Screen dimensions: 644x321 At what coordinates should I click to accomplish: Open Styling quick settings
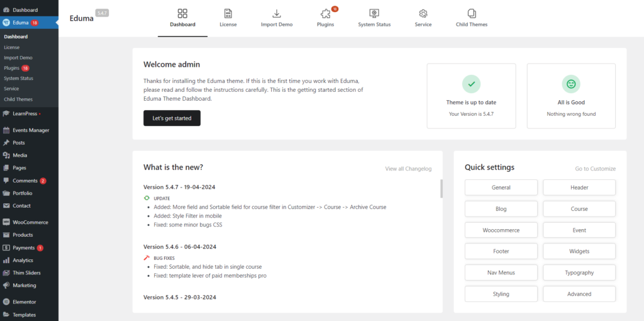501,294
